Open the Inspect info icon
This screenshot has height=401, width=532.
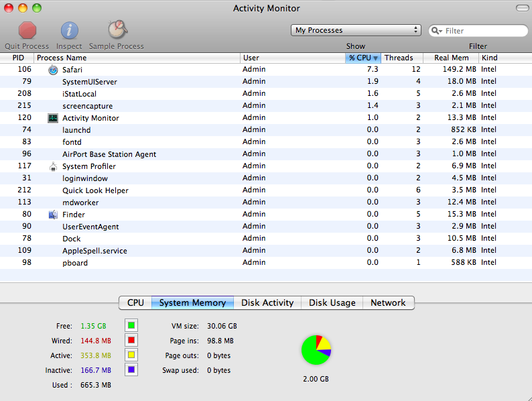click(69, 31)
